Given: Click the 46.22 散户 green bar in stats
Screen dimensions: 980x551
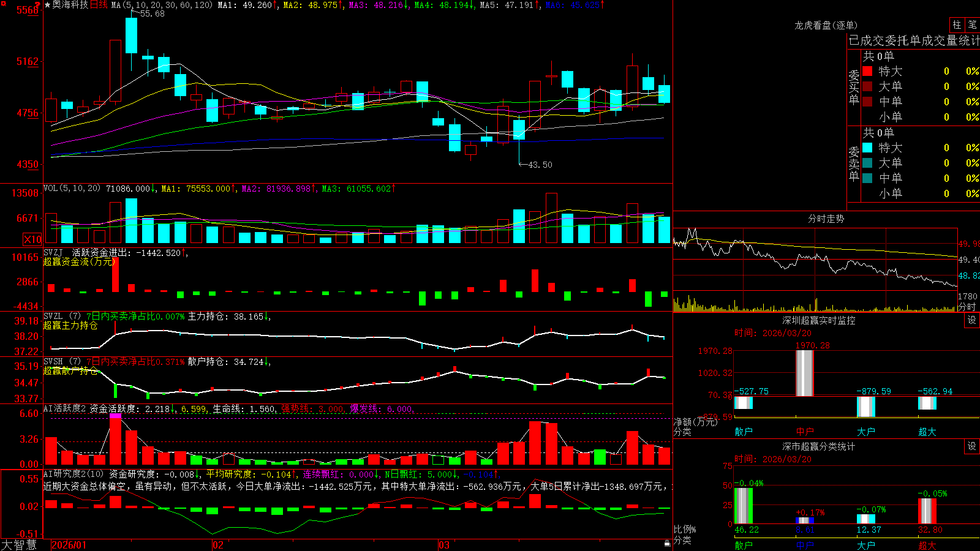Looking at the screenshot, I should [x=744, y=506].
